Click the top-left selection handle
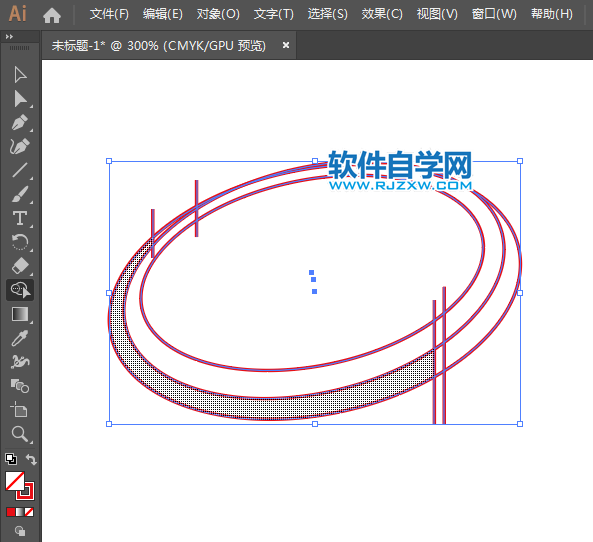The image size is (593, 542). click(x=109, y=161)
